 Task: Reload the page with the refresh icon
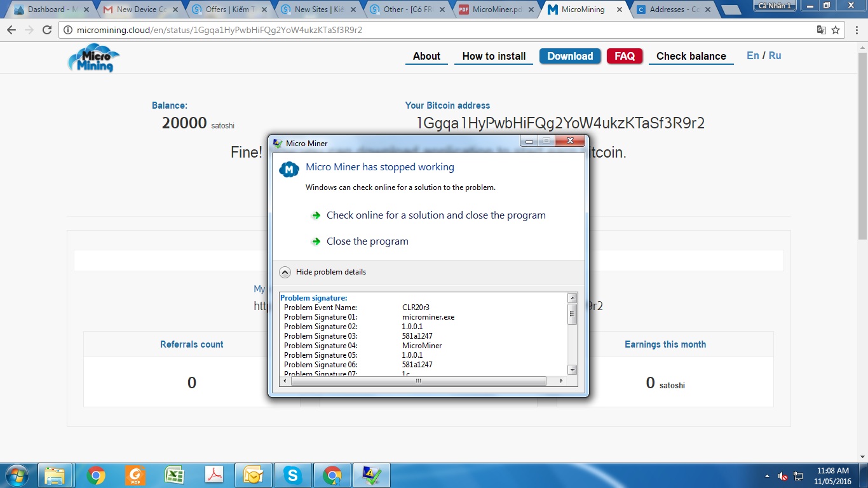46,30
